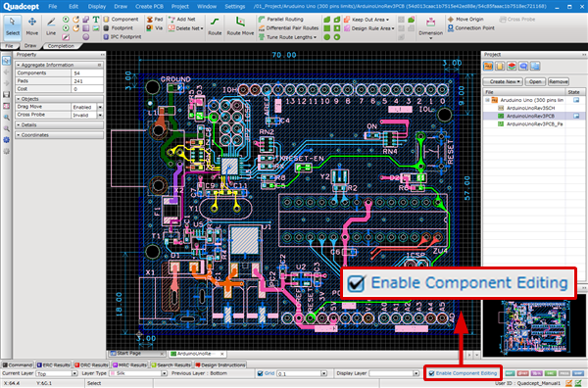Open the Drag Move dropdown
The width and height of the screenshot is (588, 388).
click(100, 107)
